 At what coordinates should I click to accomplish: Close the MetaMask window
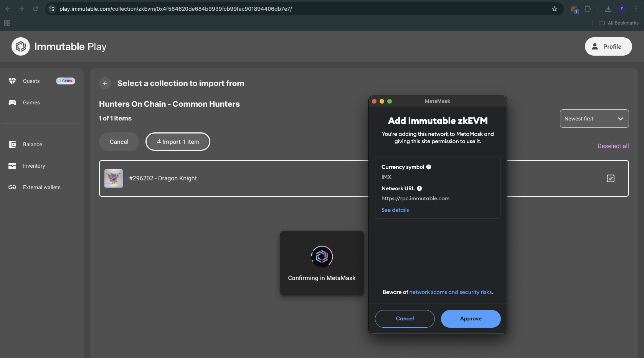click(374, 101)
